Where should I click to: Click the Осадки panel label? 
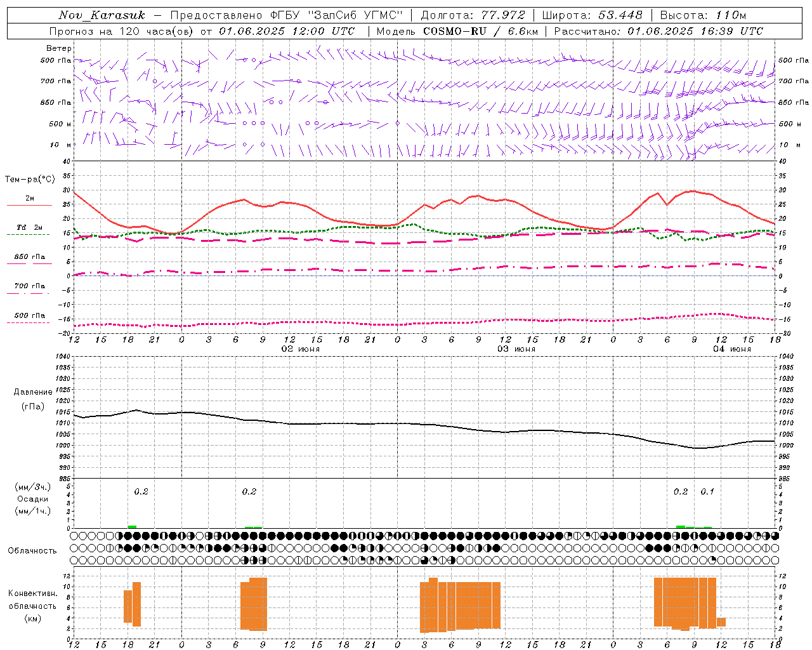click(x=32, y=499)
